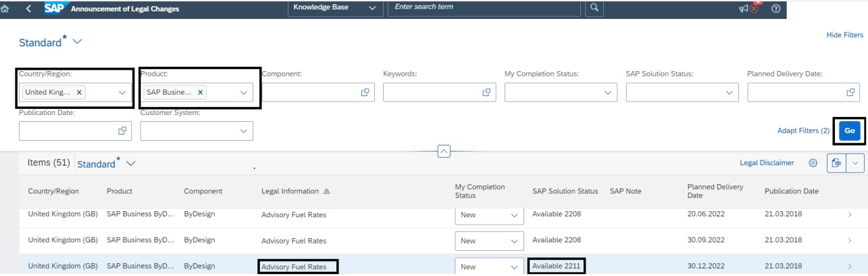868x276 pixels.
Task: Click Planned Delivery Date column header
Action: (715, 191)
